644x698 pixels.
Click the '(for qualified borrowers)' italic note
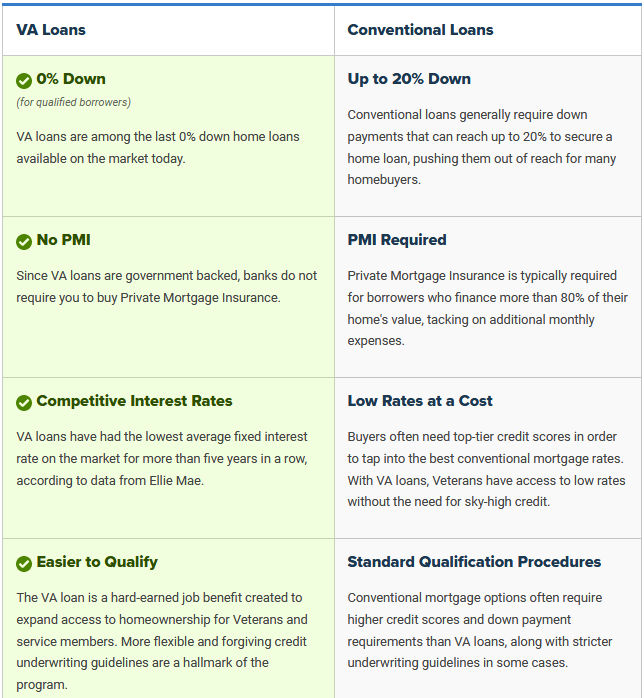(73, 102)
